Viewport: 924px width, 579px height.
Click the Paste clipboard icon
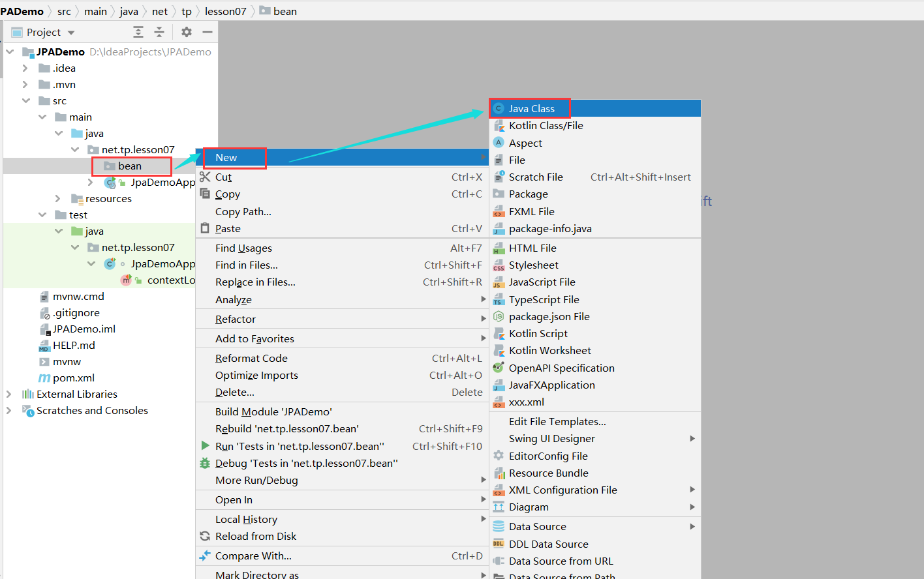pyautogui.click(x=205, y=228)
